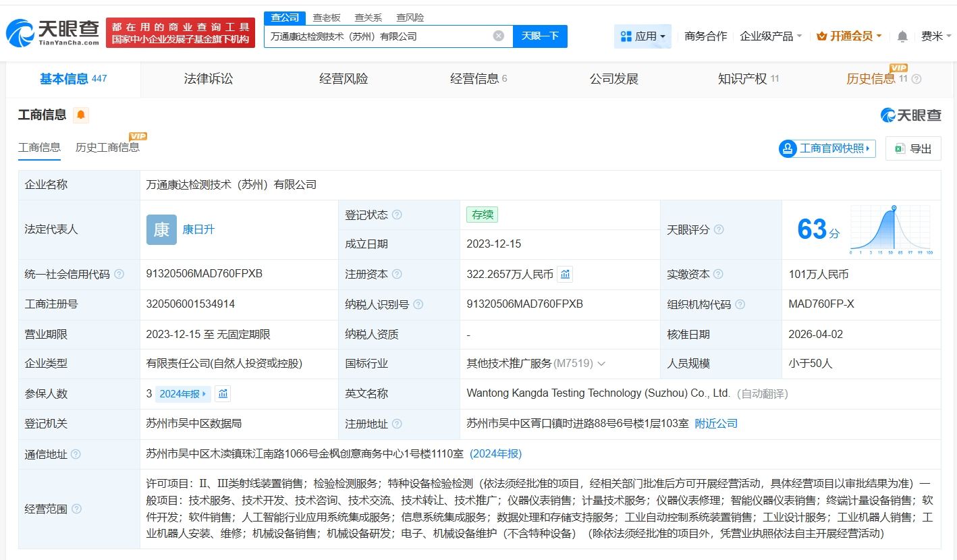Switch to the 法律诉讼 tab
Screen dimensions: 957x560
click(x=209, y=79)
